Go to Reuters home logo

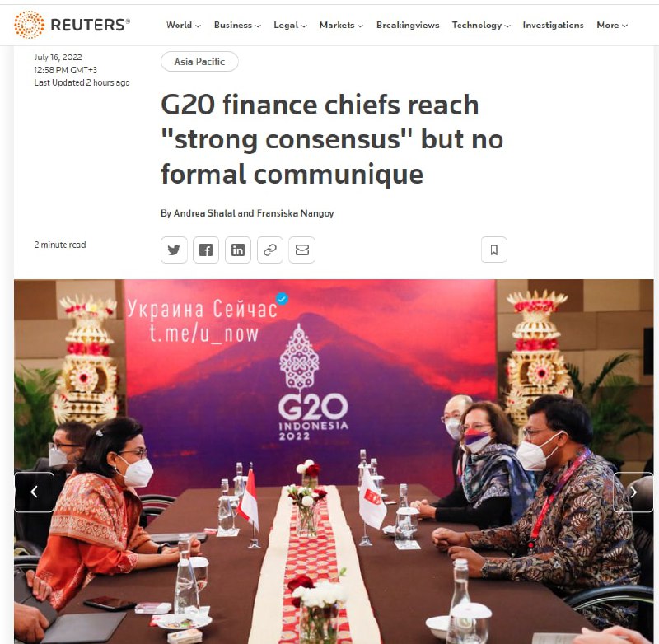72,25
